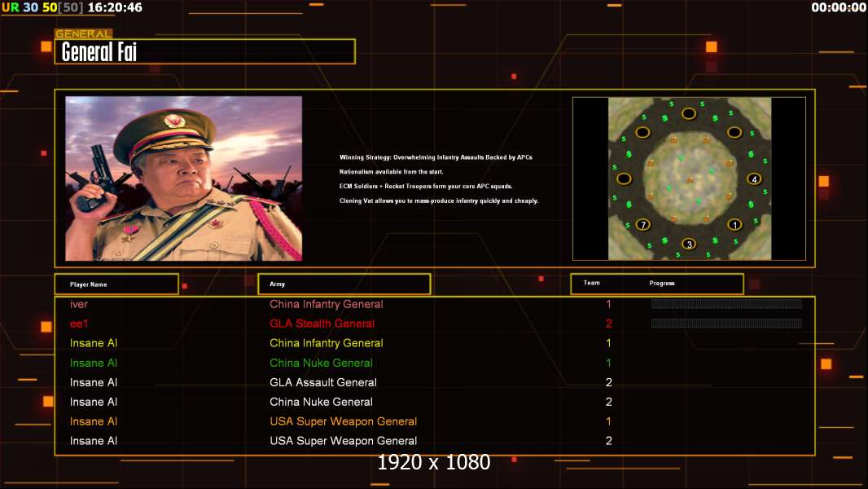
Task: Click the white "China Nuke General" entry
Action: (x=321, y=402)
